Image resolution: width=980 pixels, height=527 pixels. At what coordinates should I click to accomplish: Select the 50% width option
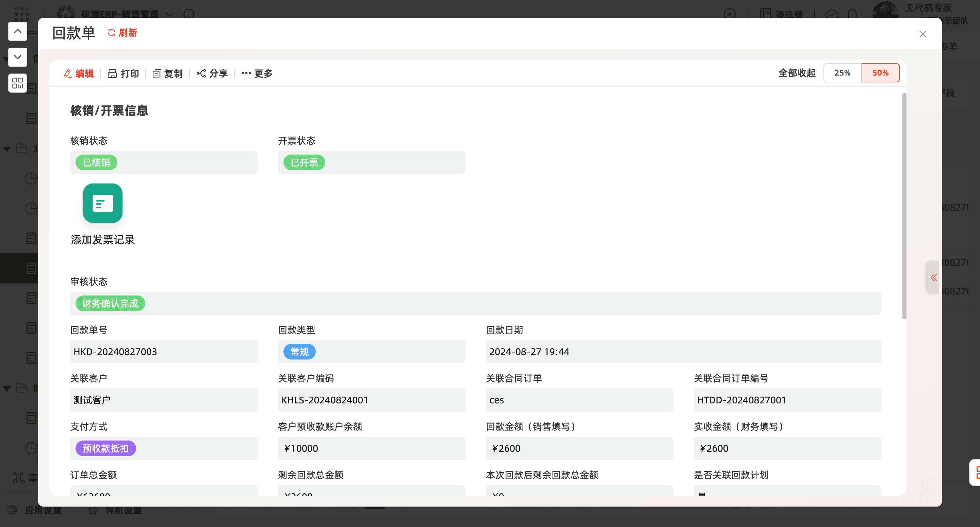880,73
